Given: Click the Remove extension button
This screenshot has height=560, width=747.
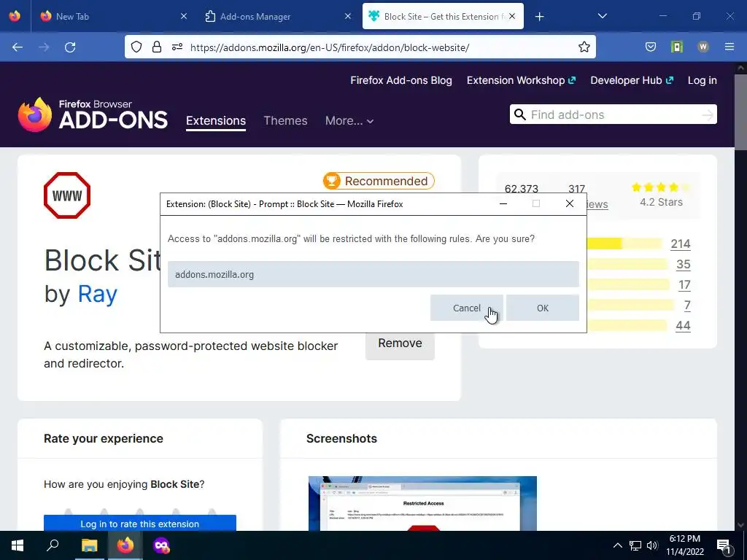Looking at the screenshot, I should [x=400, y=343].
